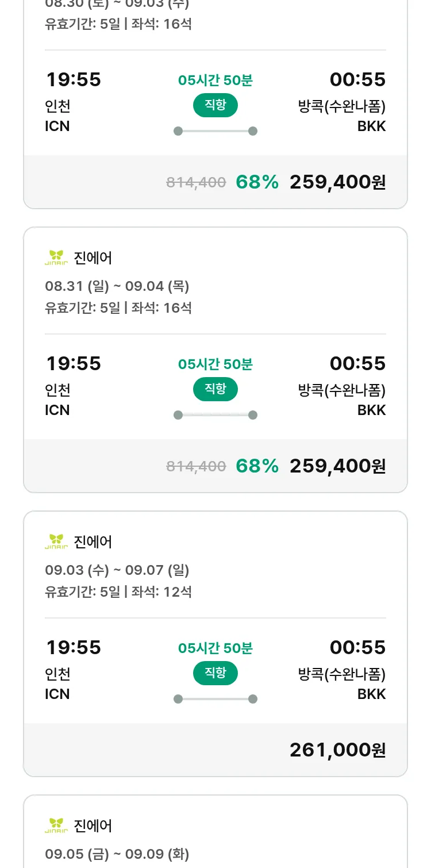The image size is (431, 868).
Task: Open the 09.05 (금) ~ 09.09 (화) date range
Action: coord(117,854)
